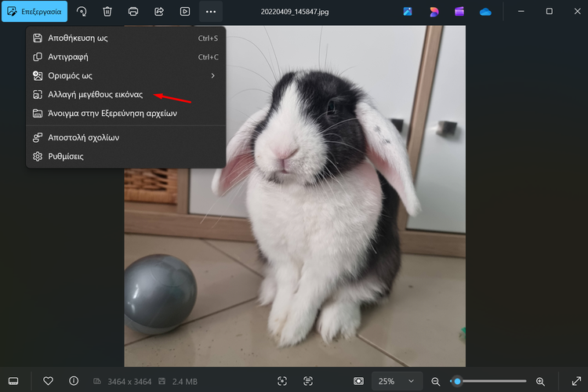
Task: Click the zoom in magnifier icon
Action: pos(540,381)
